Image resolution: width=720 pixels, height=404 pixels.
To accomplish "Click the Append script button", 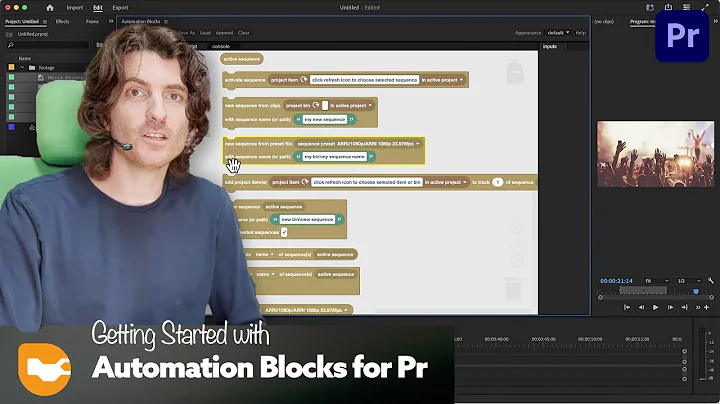I will [224, 33].
